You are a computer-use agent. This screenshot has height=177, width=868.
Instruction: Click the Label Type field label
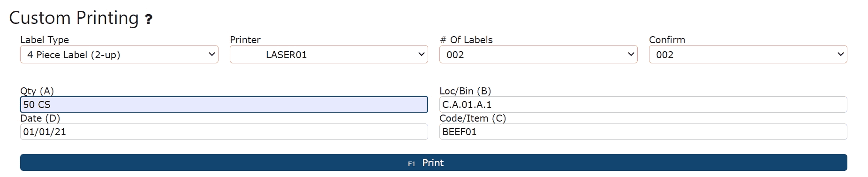pyautogui.click(x=45, y=40)
